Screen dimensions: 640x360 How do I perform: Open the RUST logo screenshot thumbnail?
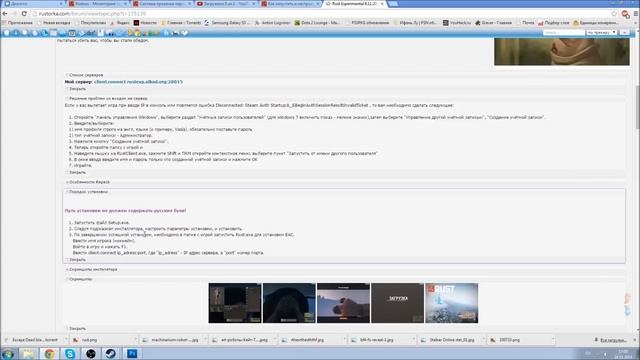(x=451, y=303)
